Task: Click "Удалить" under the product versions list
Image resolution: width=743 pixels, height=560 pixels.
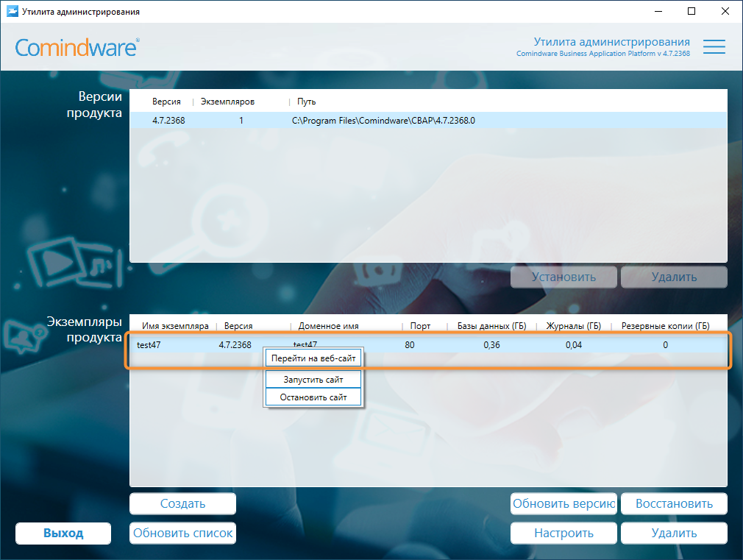Action: point(674,277)
